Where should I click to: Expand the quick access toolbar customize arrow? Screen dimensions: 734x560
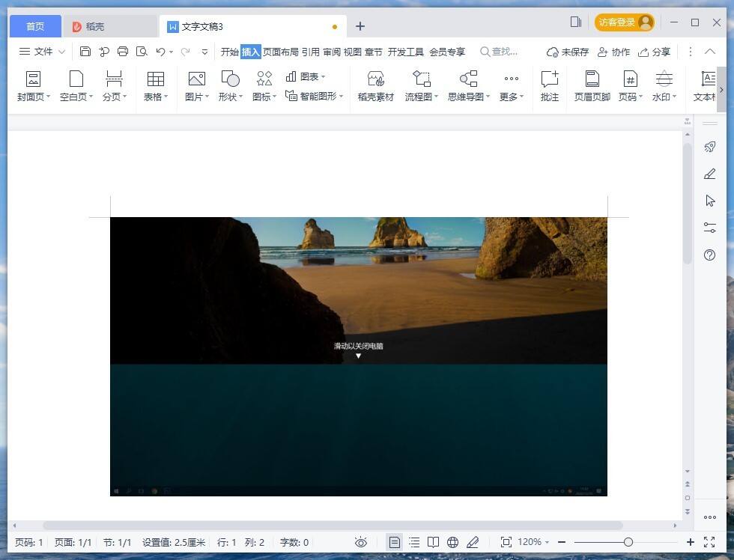coord(204,52)
